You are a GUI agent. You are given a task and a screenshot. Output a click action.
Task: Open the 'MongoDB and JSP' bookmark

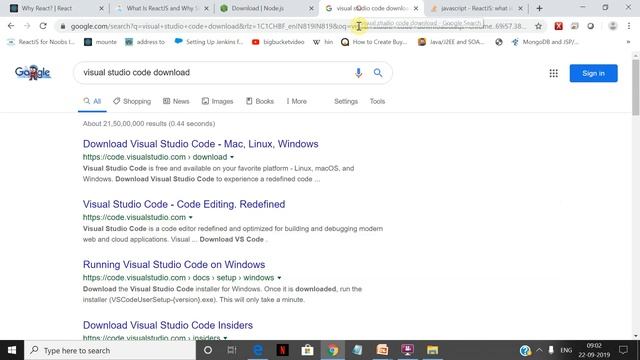coord(545,42)
